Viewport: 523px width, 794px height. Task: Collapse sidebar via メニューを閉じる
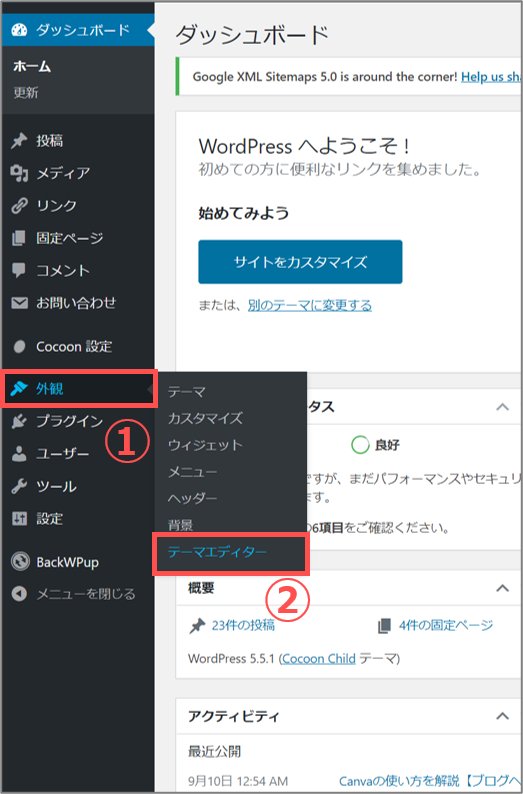74,593
